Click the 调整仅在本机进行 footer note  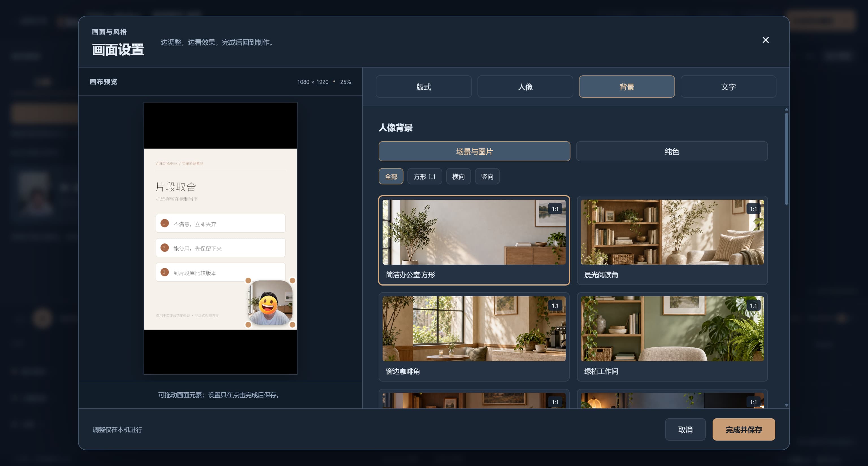pyautogui.click(x=117, y=430)
